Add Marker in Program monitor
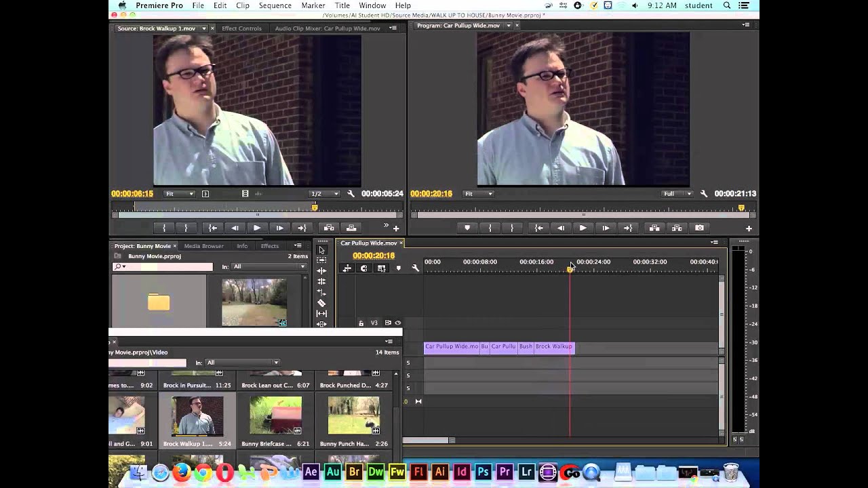Viewport: 868px width, 488px height. point(467,228)
